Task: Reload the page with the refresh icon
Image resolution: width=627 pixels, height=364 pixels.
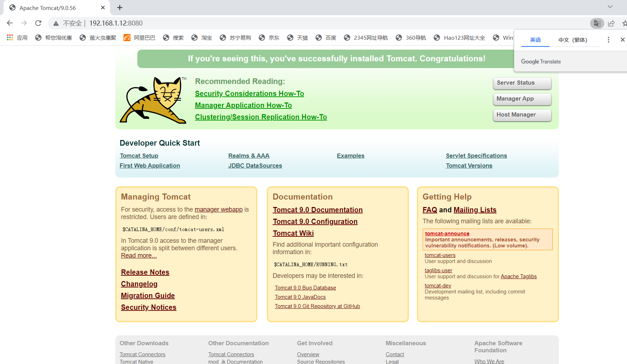Action: [38, 23]
